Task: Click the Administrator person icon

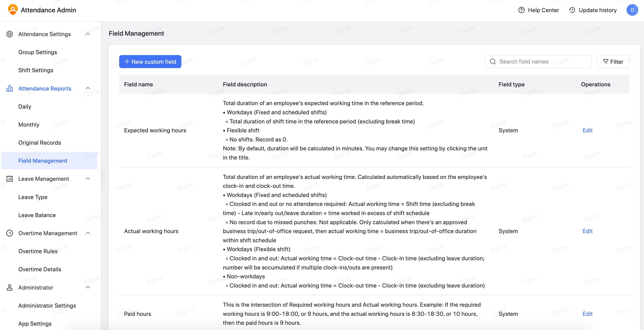Action: click(x=10, y=287)
